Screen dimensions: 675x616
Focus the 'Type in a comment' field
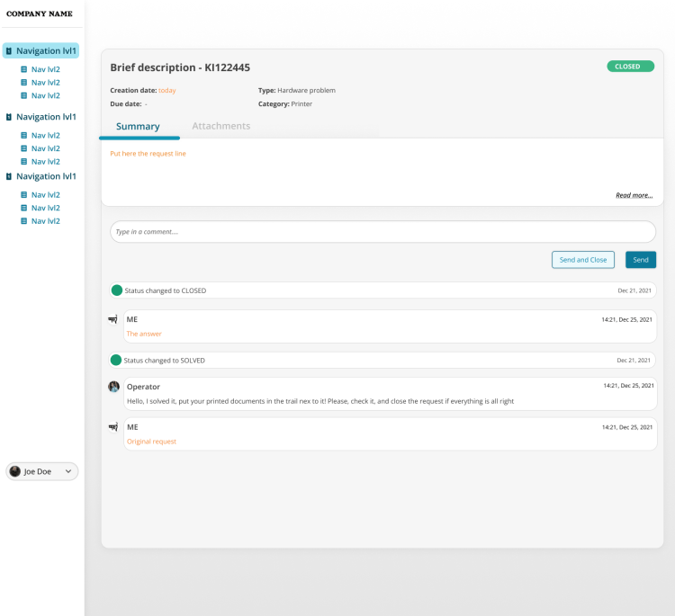point(382,232)
